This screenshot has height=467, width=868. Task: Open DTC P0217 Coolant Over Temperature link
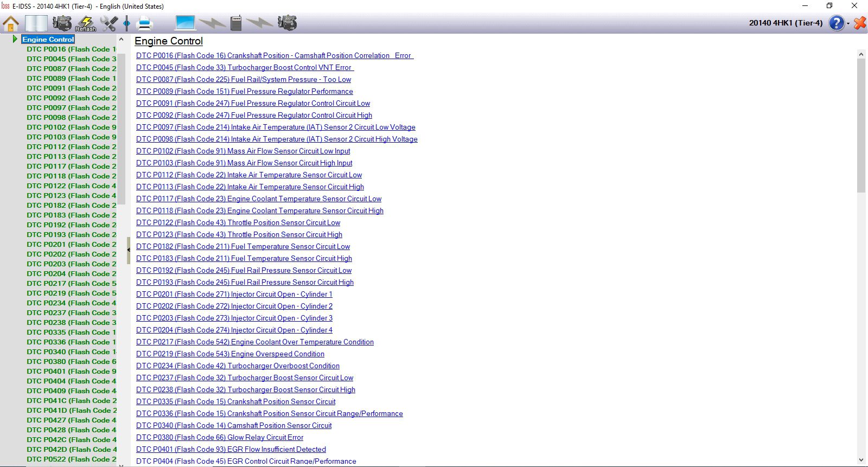point(255,342)
